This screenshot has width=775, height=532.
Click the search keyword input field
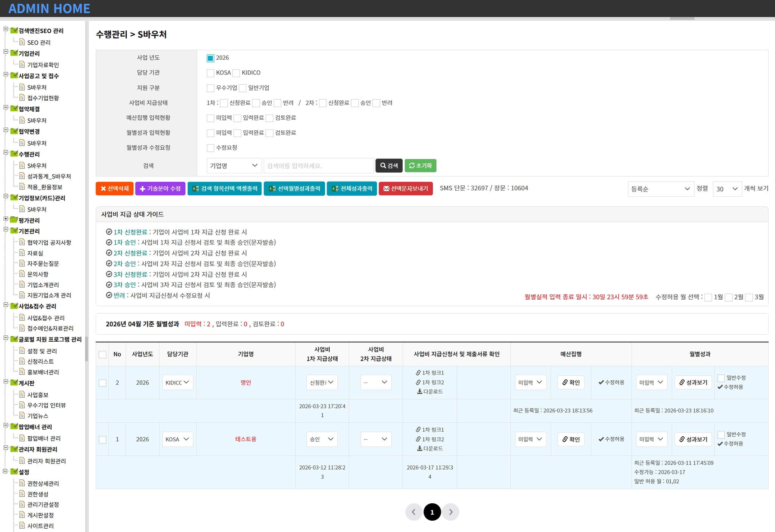coord(318,166)
